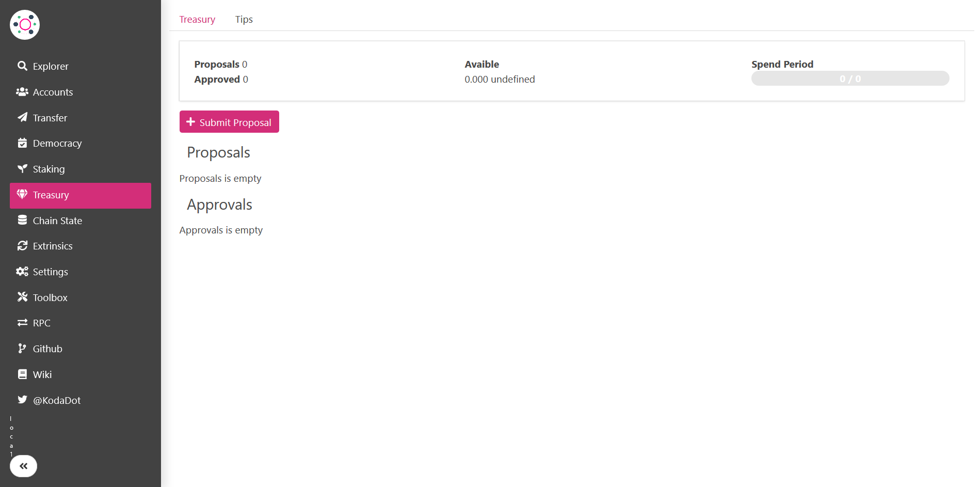Select the Toolbox crossed-tools icon

pyautogui.click(x=22, y=297)
